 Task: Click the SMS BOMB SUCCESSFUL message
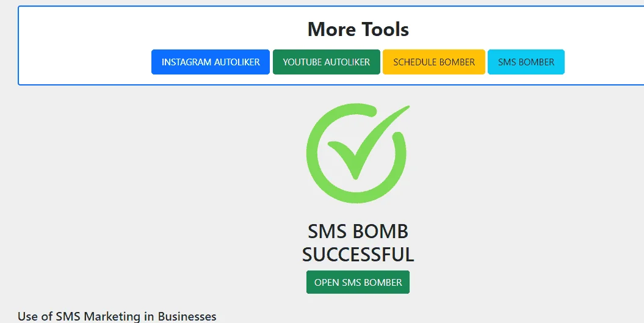pos(358,243)
